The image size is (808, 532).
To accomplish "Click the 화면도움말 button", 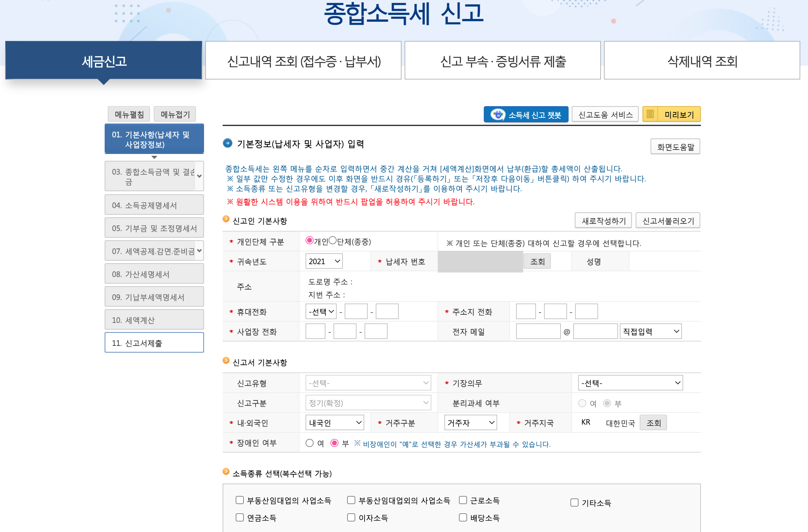I will tap(675, 147).
